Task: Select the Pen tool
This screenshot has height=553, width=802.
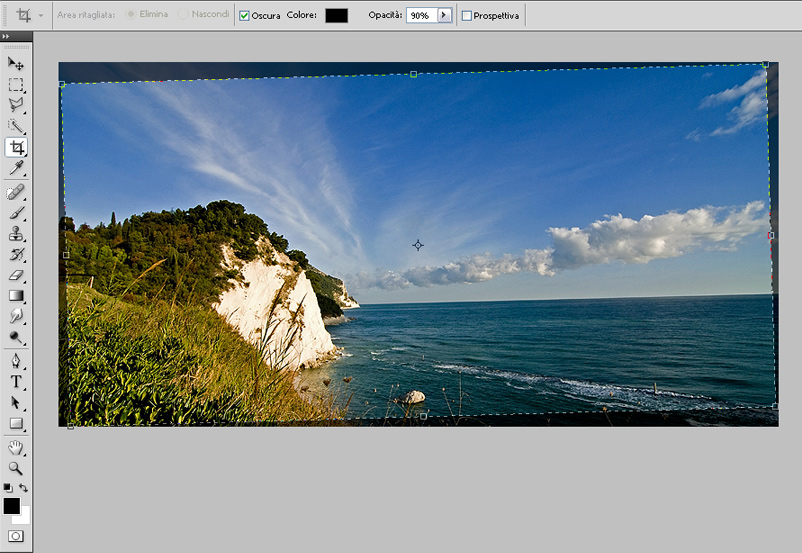Action: point(16,361)
